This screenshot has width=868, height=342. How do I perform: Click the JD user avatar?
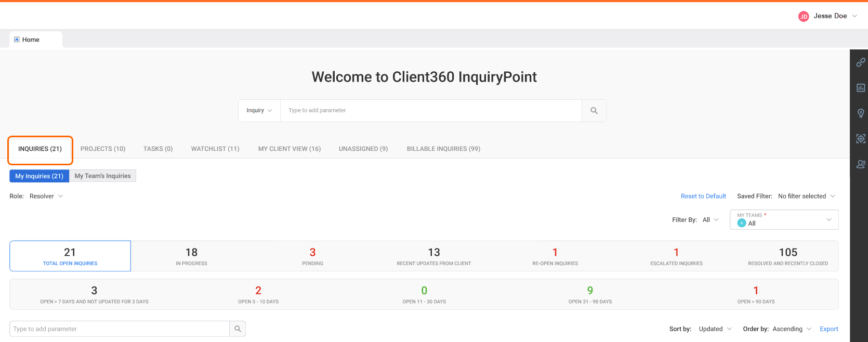804,16
